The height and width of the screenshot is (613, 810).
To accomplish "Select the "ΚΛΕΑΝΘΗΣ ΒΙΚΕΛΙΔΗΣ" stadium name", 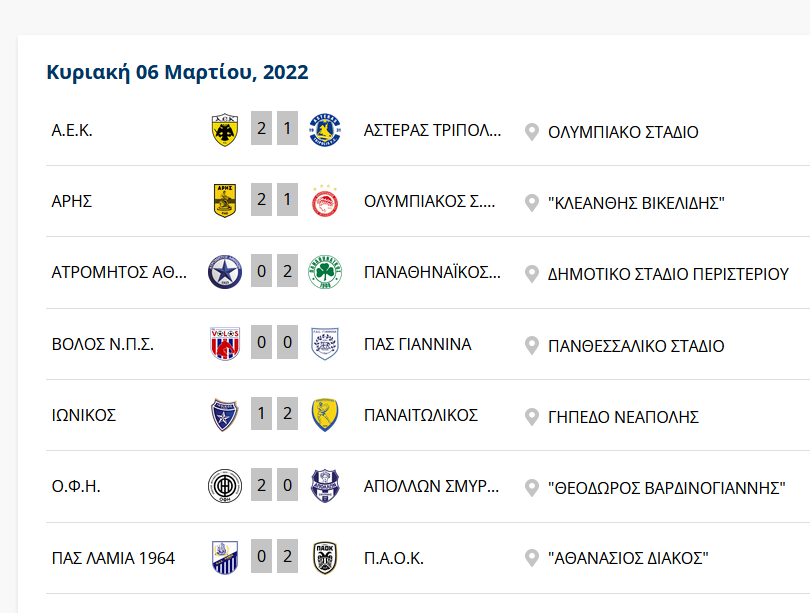I will 636,203.
